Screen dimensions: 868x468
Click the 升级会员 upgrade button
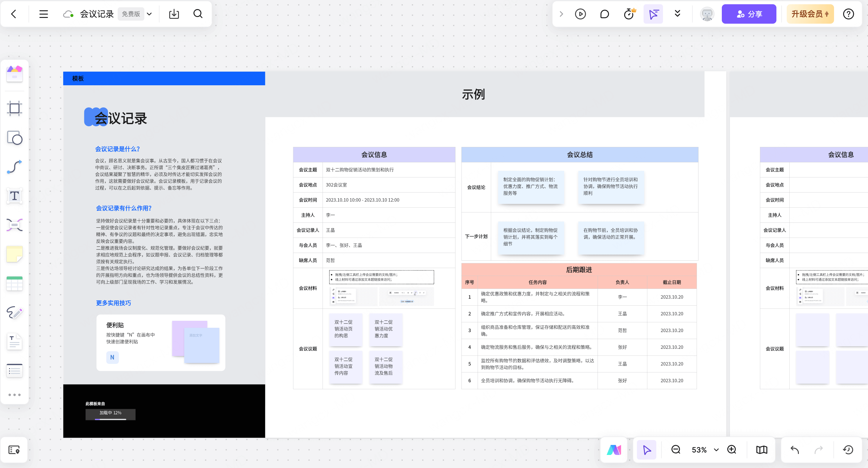pyautogui.click(x=810, y=14)
